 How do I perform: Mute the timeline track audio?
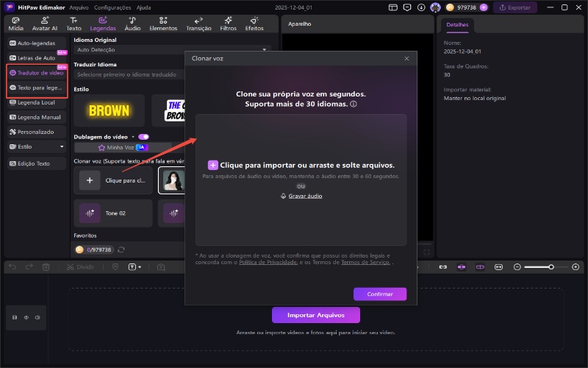click(37, 317)
